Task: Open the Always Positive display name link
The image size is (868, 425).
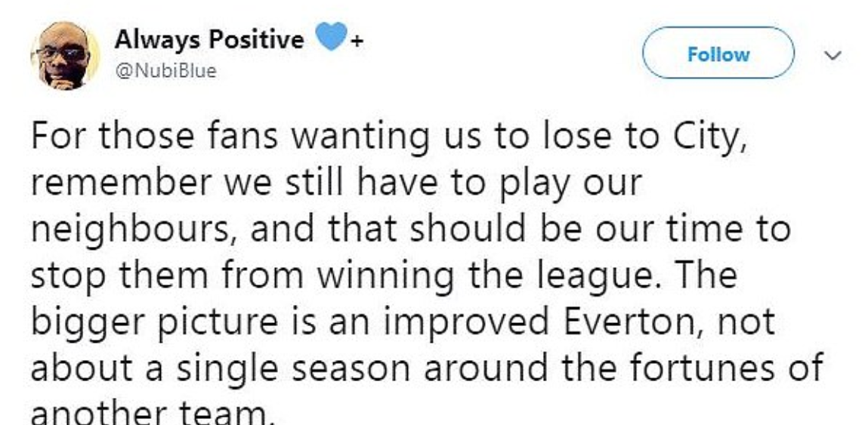Action: (209, 40)
